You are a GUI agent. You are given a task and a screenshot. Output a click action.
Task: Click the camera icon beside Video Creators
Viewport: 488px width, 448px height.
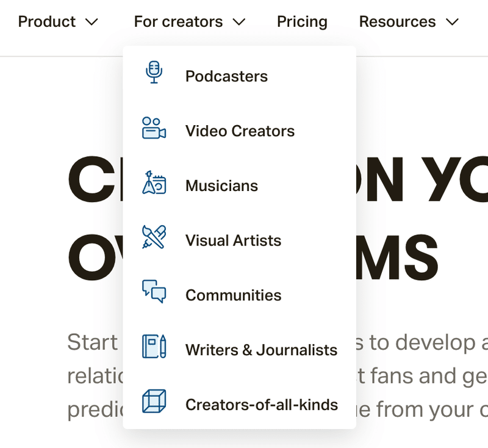[154, 128]
